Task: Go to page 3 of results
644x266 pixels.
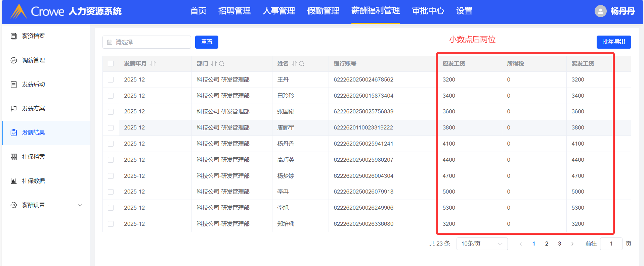Action: pyautogui.click(x=559, y=244)
